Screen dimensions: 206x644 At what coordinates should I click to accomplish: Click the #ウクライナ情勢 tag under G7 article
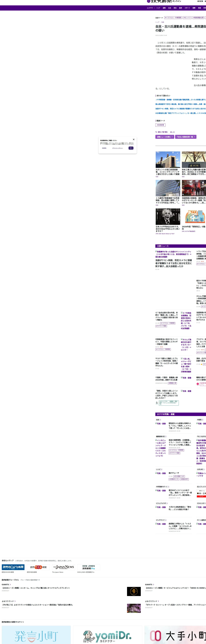(x=161, y=326)
